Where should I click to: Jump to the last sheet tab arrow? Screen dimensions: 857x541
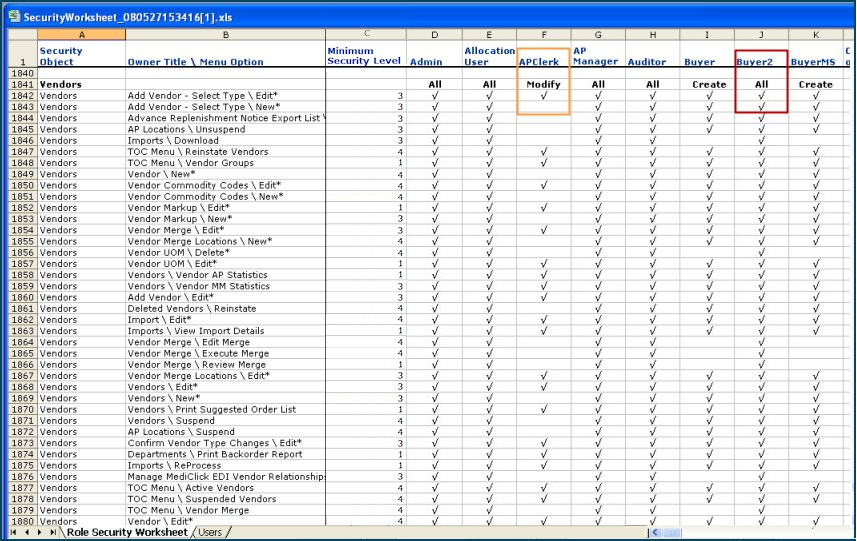[52, 532]
